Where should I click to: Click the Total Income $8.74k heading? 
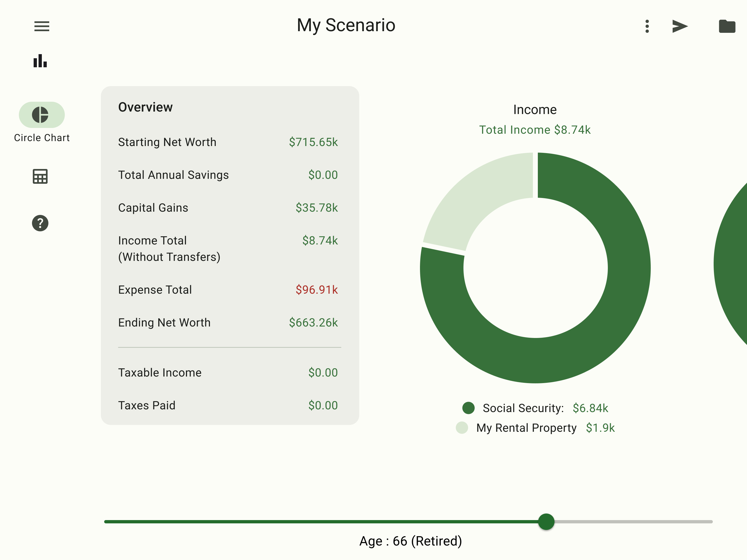pos(535,130)
